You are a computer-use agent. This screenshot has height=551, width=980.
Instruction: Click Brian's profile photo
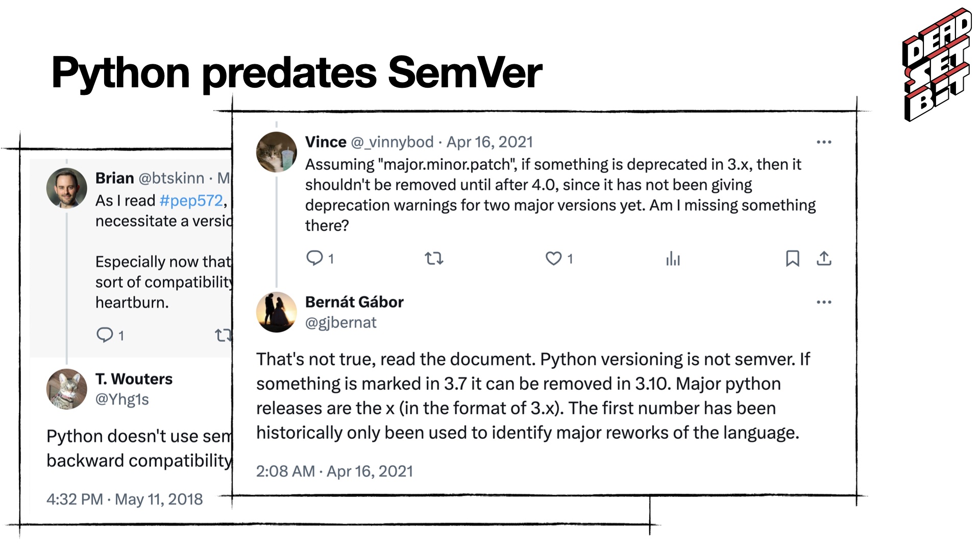[x=67, y=188]
